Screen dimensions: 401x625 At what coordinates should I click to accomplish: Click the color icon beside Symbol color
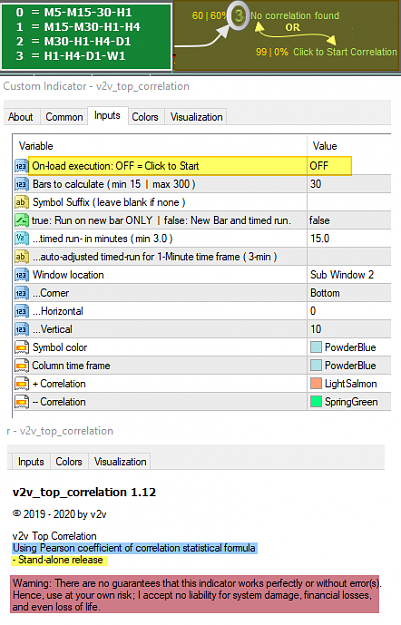click(x=21, y=347)
